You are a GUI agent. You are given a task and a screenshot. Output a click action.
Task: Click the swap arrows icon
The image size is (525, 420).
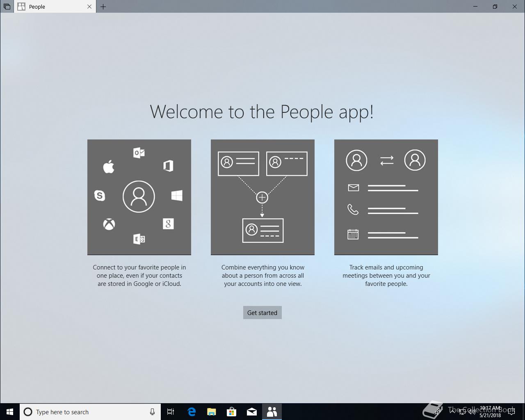point(386,160)
